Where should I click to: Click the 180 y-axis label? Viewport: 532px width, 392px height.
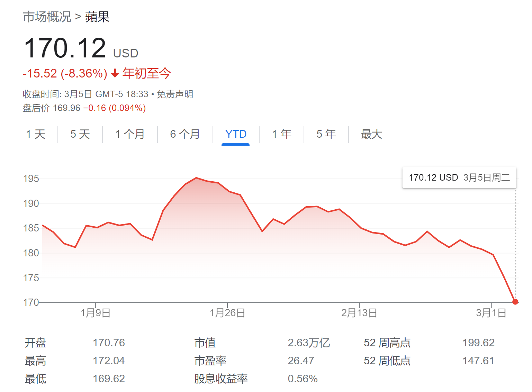tap(31, 253)
